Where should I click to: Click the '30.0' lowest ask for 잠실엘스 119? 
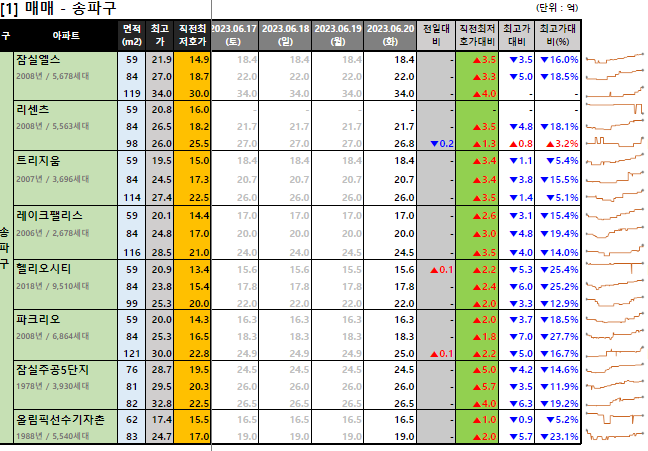[x=199, y=93]
